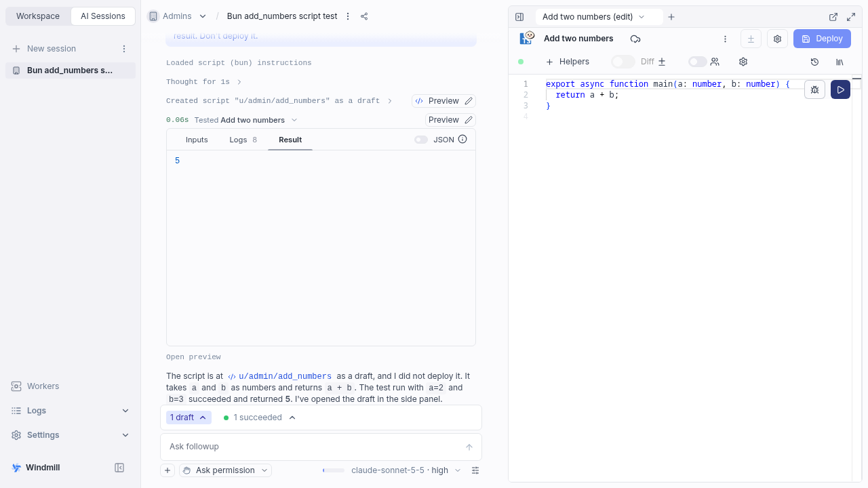Select the Workspace tab
Image resolution: width=868 pixels, height=488 pixels.
click(x=38, y=16)
